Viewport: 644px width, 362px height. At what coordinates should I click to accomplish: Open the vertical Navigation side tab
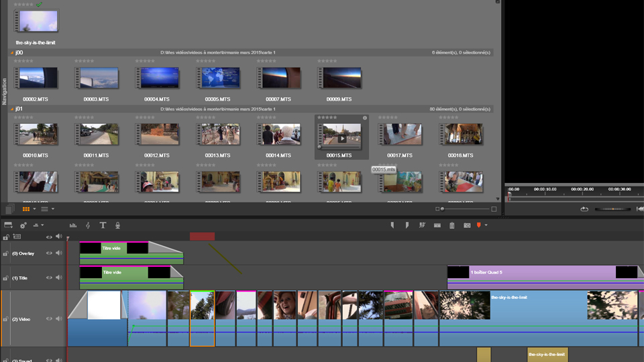click(x=4, y=91)
